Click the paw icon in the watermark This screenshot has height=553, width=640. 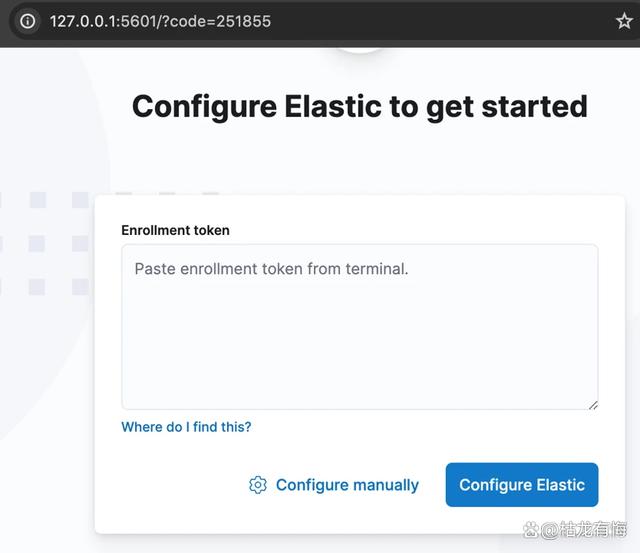[x=531, y=530]
